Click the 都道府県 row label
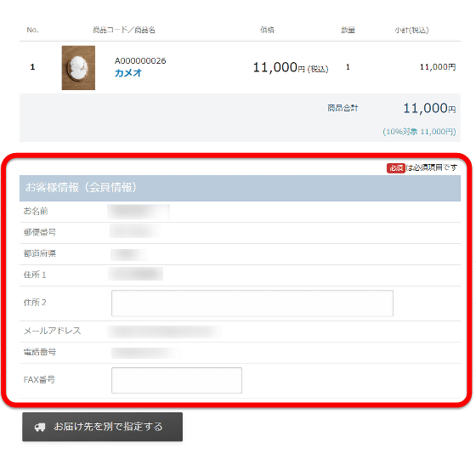Viewport: 476px width, 465px height. point(40,253)
